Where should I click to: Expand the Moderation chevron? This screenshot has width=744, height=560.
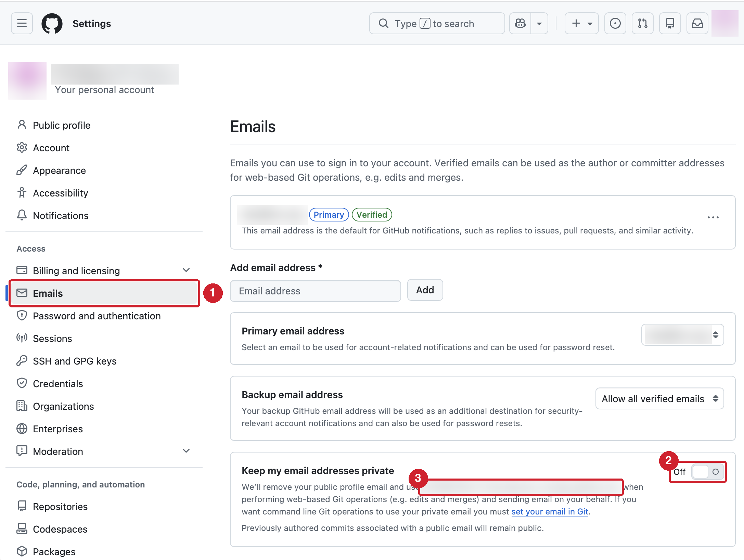click(x=186, y=451)
